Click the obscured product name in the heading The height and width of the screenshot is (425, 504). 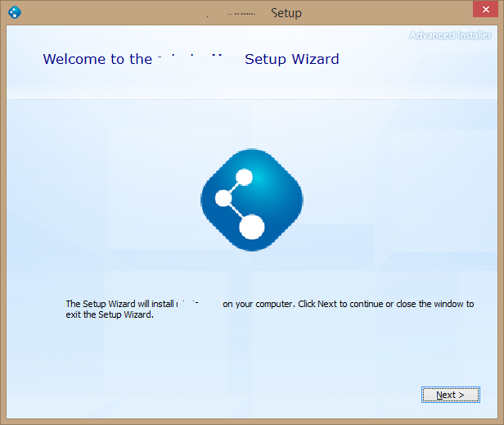point(197,59)
